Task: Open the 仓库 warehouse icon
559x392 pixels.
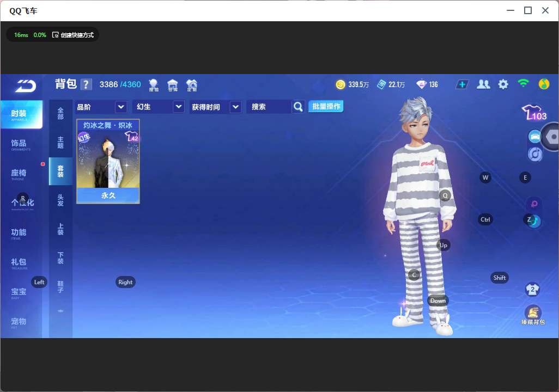Action: [x=173, y=85]
